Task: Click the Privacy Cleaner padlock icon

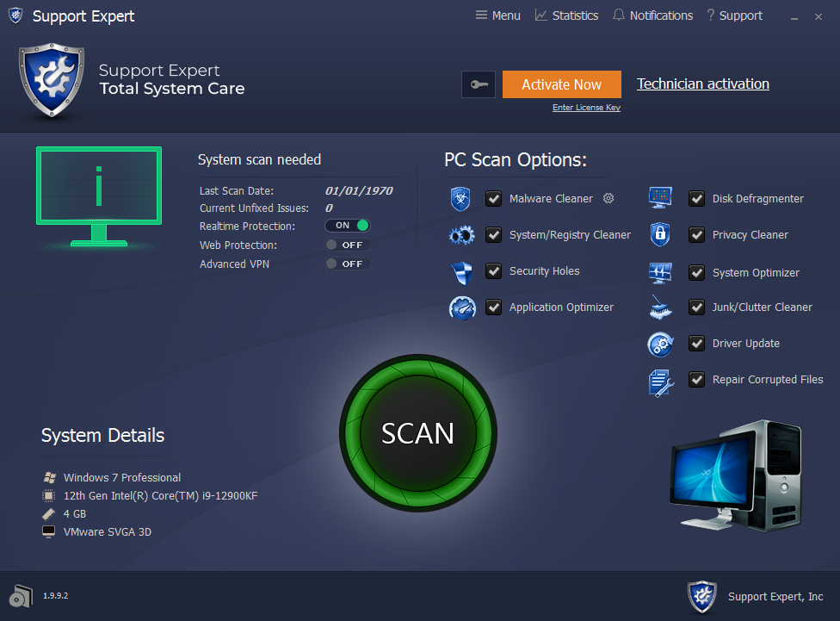Action: pos(660,234)
